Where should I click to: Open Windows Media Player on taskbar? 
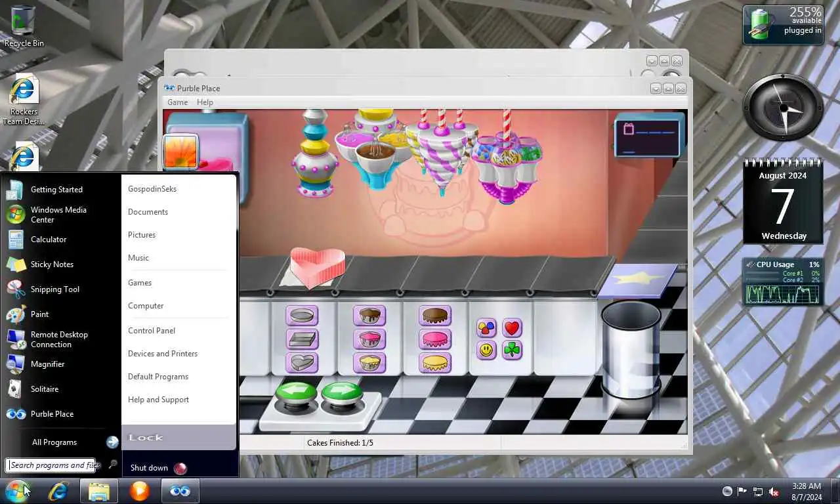coord(139,491)
